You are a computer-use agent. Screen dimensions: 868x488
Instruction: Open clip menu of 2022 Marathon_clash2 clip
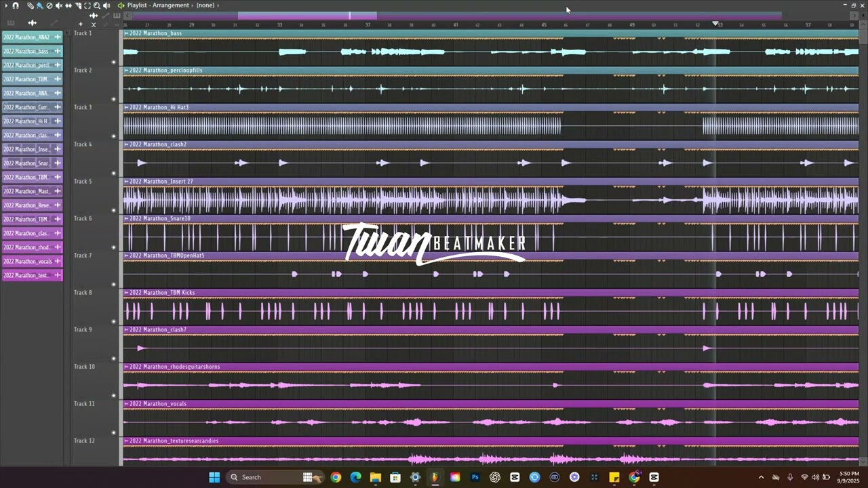point(126,144)
